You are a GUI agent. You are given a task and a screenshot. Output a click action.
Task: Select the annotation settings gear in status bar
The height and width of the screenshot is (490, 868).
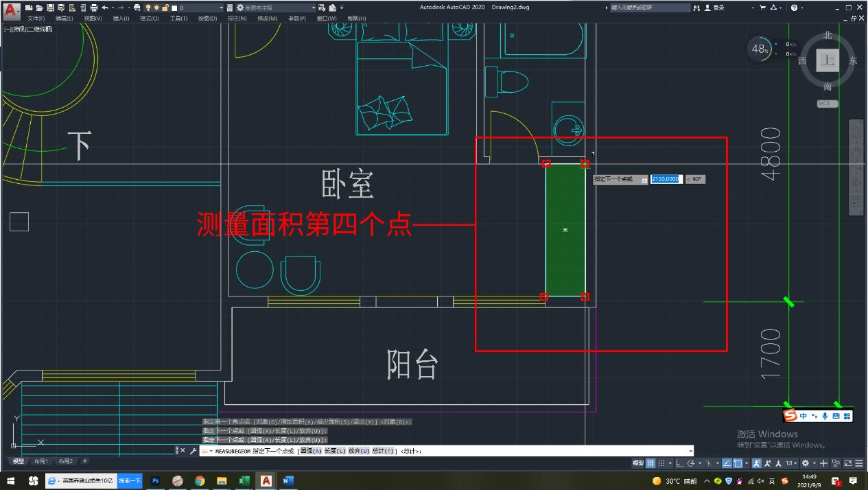pyautogui.click(x=806, y=461)
